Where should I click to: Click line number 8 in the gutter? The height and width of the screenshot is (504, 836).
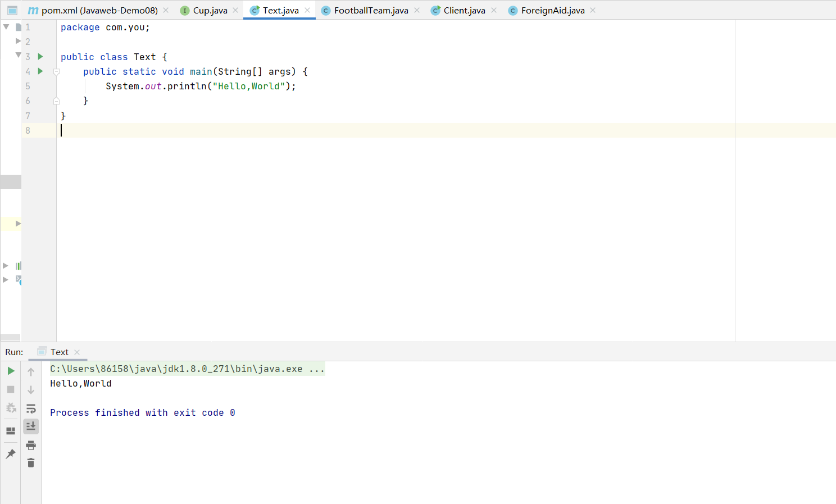coord(28,130)
